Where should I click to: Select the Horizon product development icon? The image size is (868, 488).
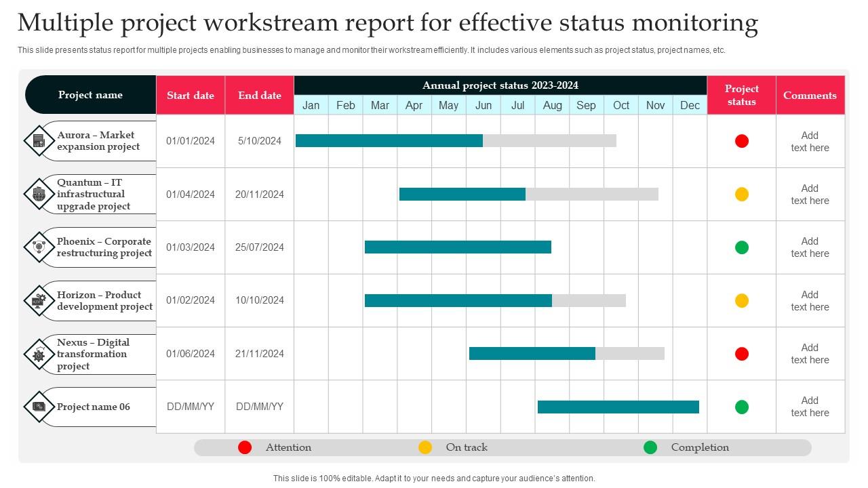point(39,300)
